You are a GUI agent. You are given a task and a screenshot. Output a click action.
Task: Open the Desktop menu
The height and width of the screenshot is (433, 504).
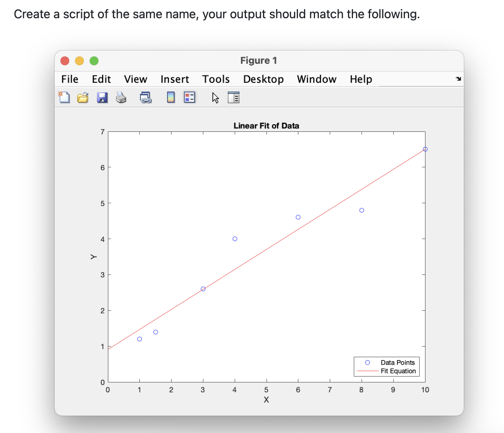(263, 79)
